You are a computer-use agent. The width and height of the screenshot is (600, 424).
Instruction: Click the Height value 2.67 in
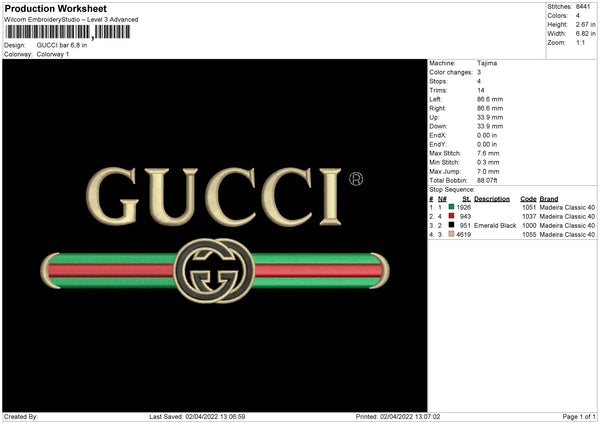pyautogui.click(x=586, y=24)
